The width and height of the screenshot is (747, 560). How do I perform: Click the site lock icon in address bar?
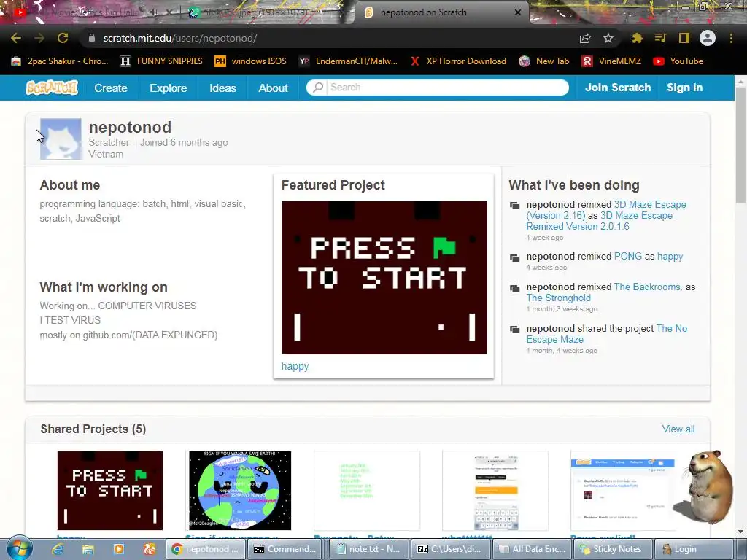pos(92,38)
